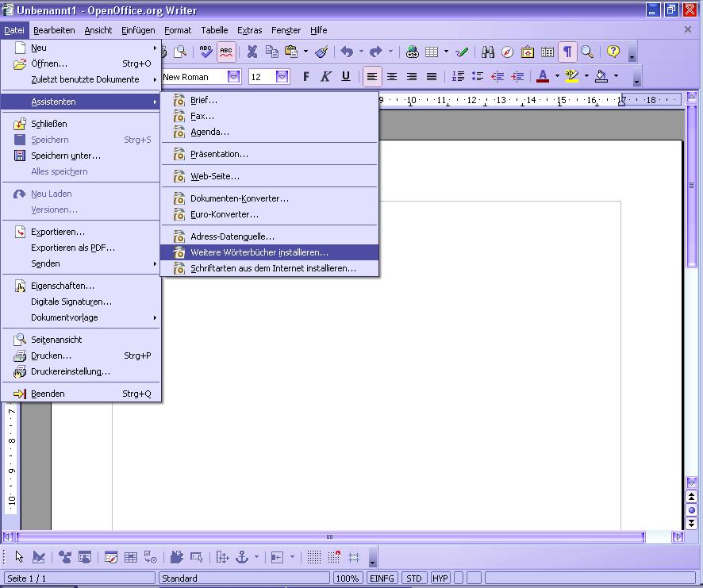
Task: Open the Extras menu
Action: [x=250, y=30]
